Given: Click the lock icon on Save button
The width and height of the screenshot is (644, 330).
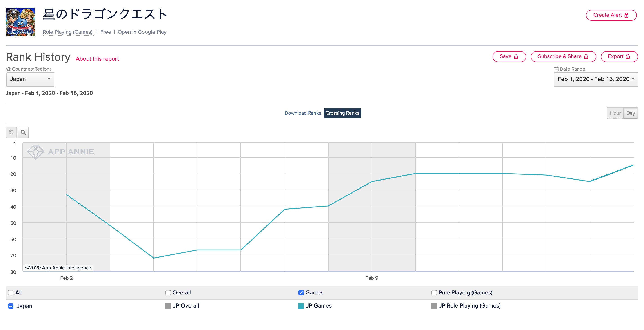Looking at the screenshot, I should click(x=516, y=57).
